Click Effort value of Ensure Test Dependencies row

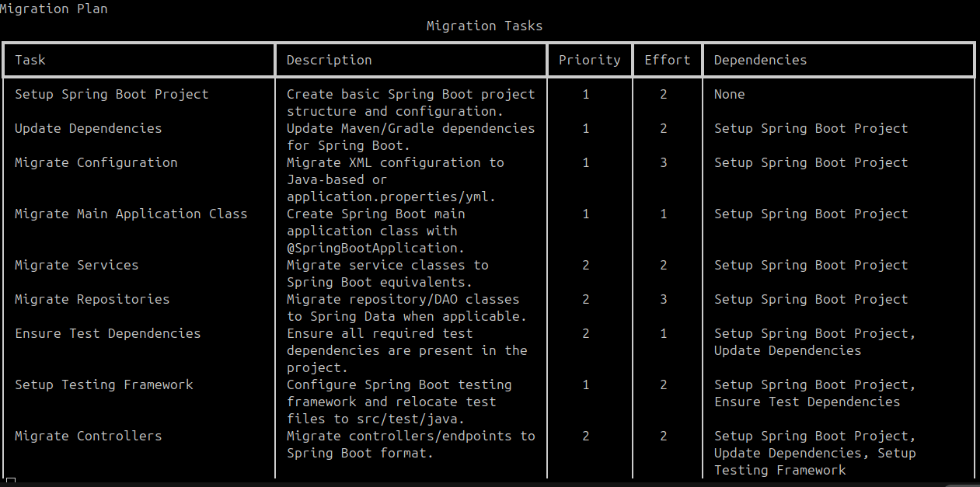coord(664,333)
